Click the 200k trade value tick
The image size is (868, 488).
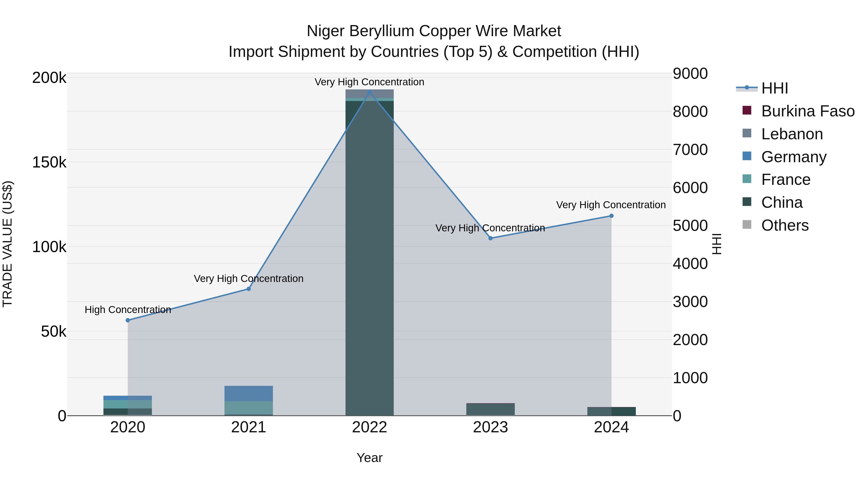tap(49, 78)
